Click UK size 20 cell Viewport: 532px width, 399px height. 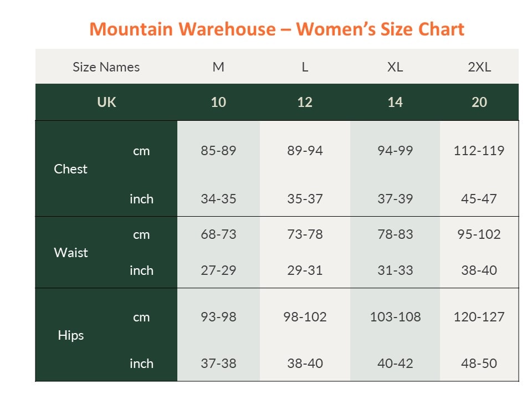[479, 102]
